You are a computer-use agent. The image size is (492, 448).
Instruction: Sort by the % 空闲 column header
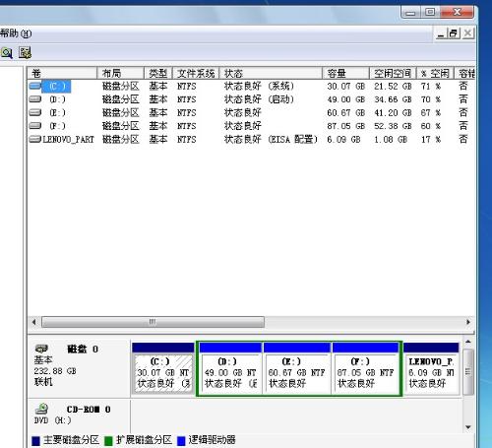click(435, 73)
